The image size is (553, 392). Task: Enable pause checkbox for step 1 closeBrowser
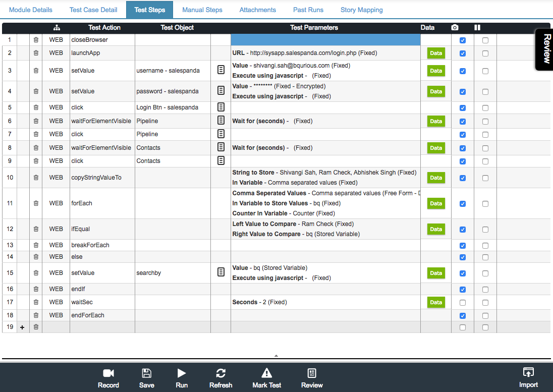tap(485, 40)
